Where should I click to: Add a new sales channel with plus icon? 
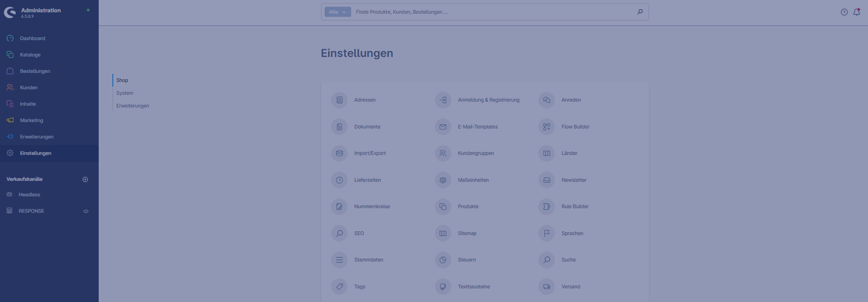[x=85, y=179]
